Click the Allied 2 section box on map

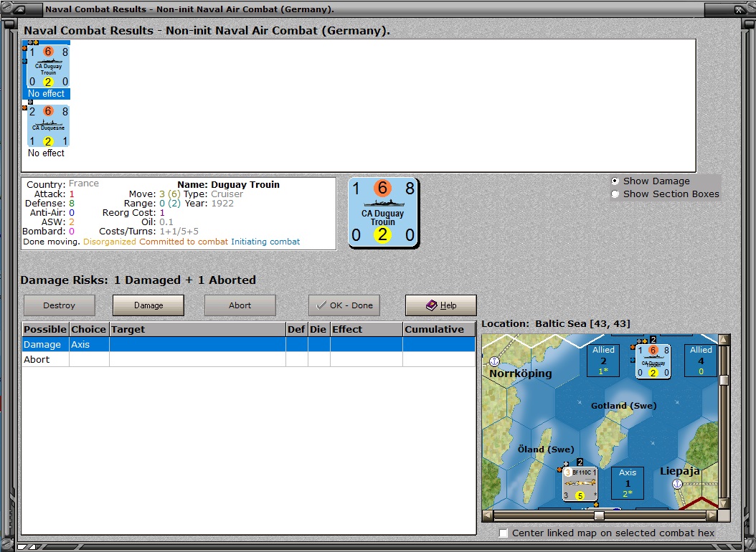604,361
